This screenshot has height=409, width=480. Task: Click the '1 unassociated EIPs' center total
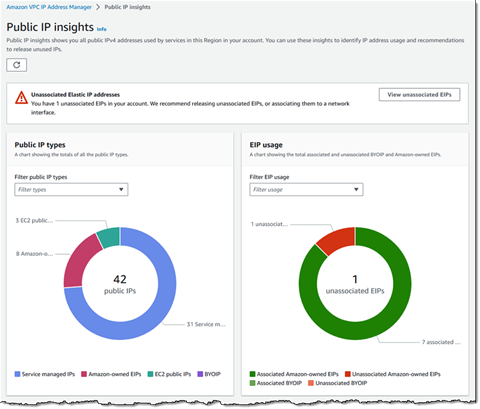[x=355, y=284]
